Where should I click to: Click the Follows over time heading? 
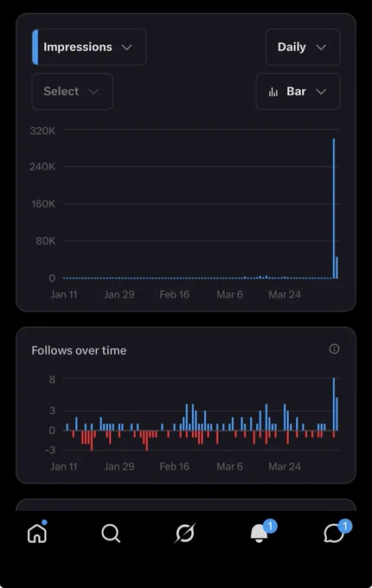point(79,350)
